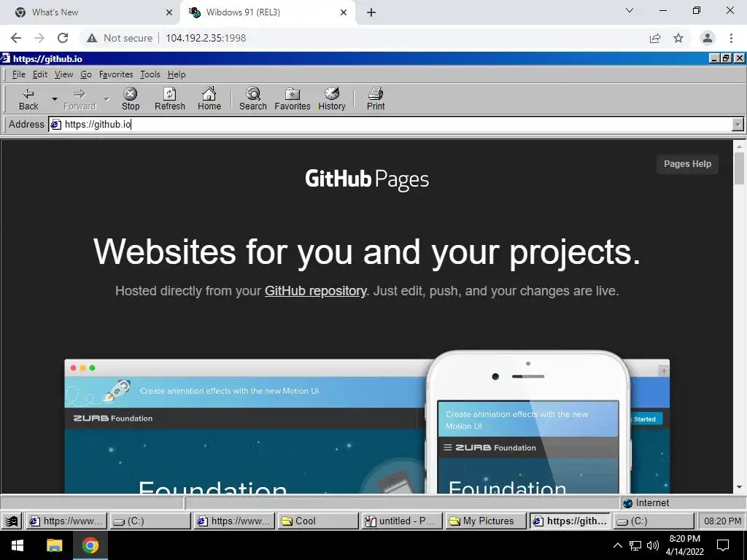Switch to the untitled - P... taskbar window
This screenshot has height=560, width=747.
[402, 521]
